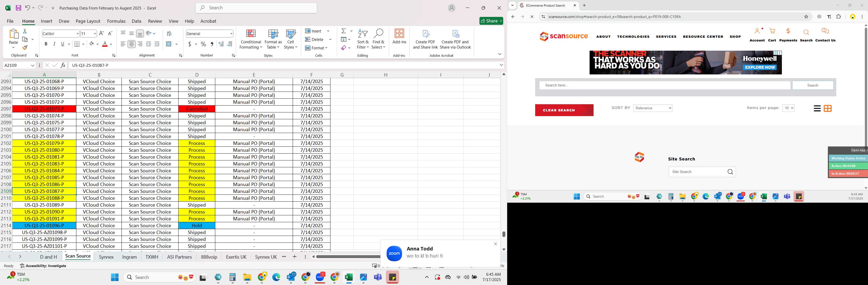Viewport: 868px width, 285px height.
Task: Open the Sort By Relevance dropdown
Action: [653, 108]
